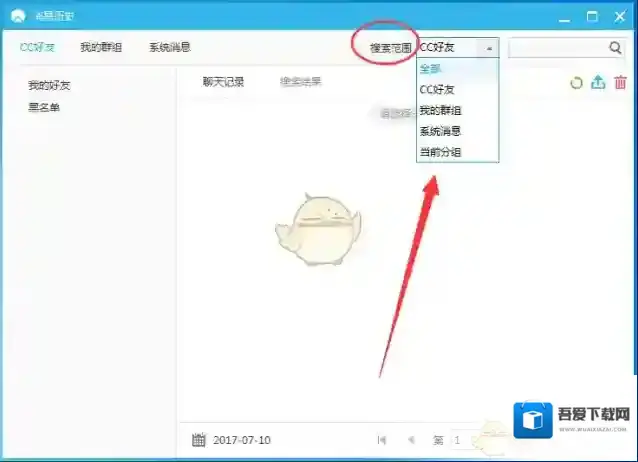This screenshot has height=462, width=638.
Task: Close the message manager window
Action: (620, 16)
